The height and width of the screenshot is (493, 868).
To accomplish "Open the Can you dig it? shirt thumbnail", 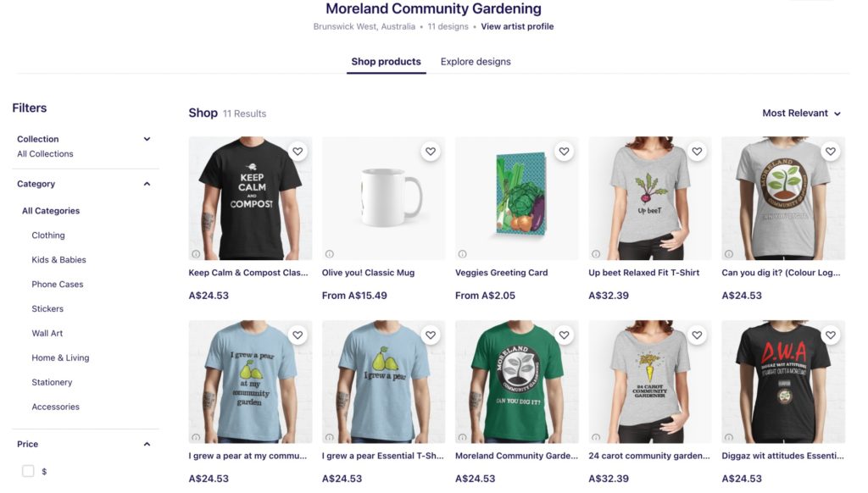I will click(x=783, y=198).
